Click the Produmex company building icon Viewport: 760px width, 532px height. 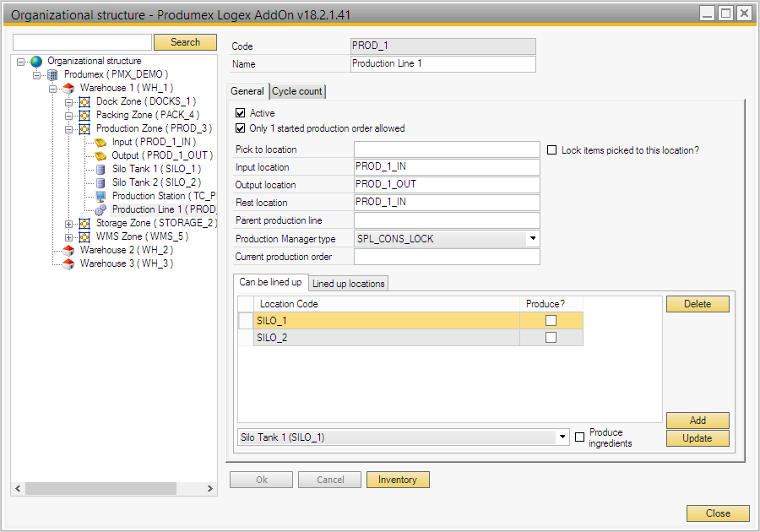tap(52, 75)
